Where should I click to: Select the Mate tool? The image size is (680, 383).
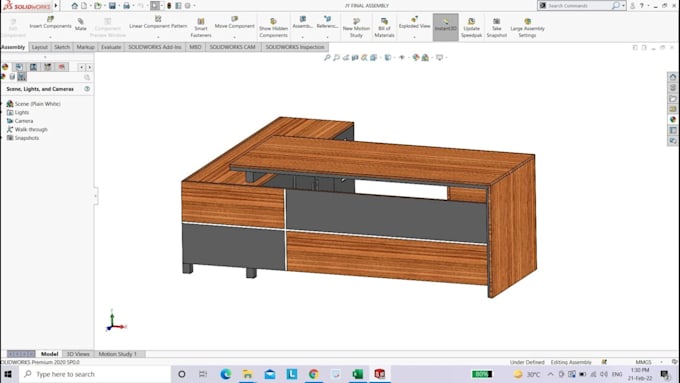[81, 24]
